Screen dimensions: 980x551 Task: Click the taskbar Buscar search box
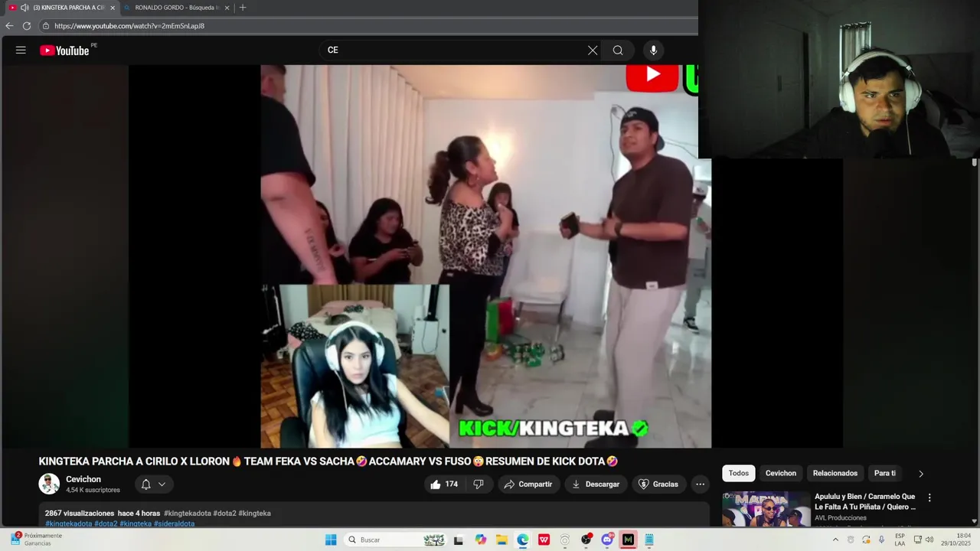tap(395, 540)
